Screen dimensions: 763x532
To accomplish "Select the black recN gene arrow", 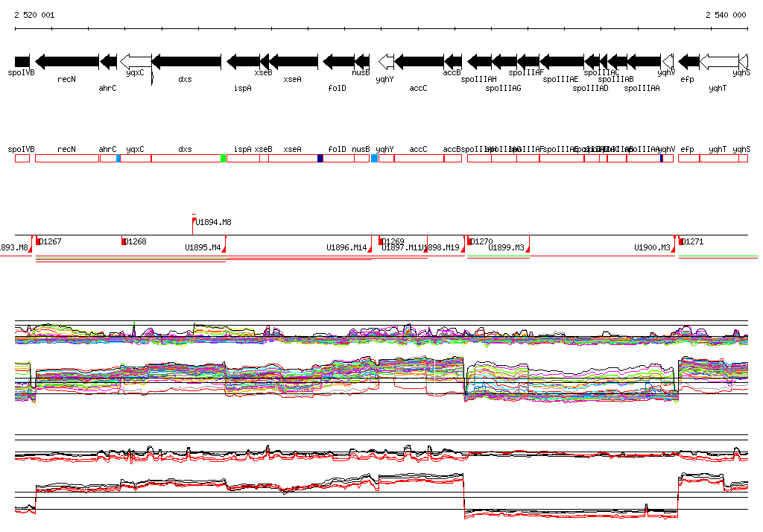I will [x=67, y=61].
